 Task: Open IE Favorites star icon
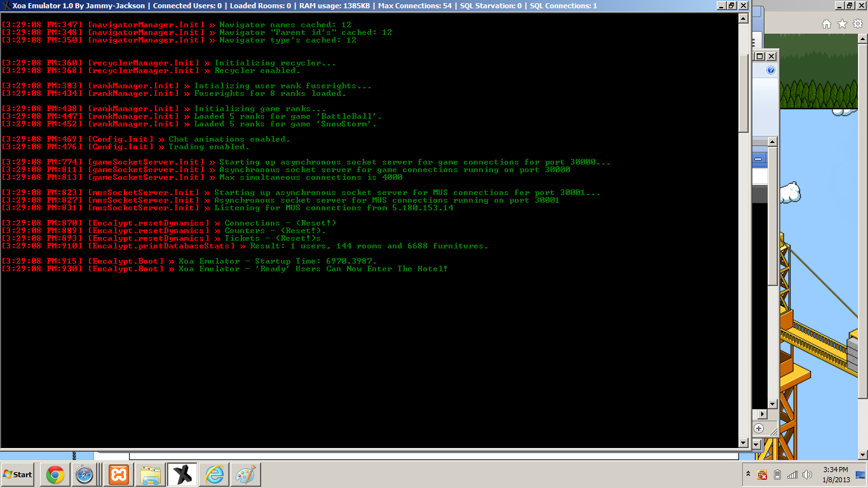(843, 24)
